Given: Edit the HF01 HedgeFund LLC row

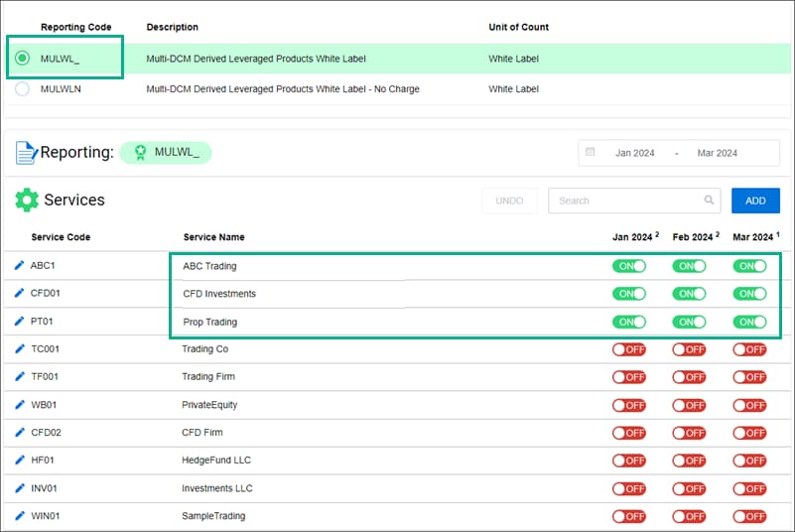Looking at the screenshot, I should click(x=19, y=461).
